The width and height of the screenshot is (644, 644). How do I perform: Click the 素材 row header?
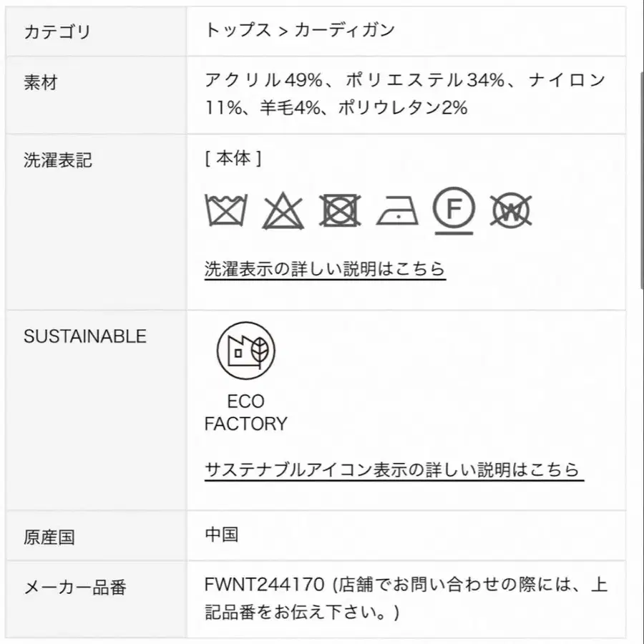(x=41, y=83)
